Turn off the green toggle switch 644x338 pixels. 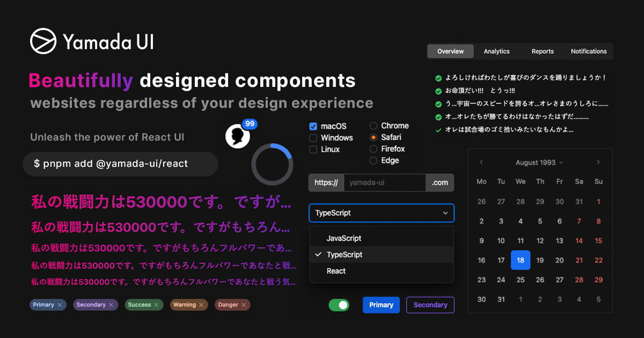coord(339,305)
